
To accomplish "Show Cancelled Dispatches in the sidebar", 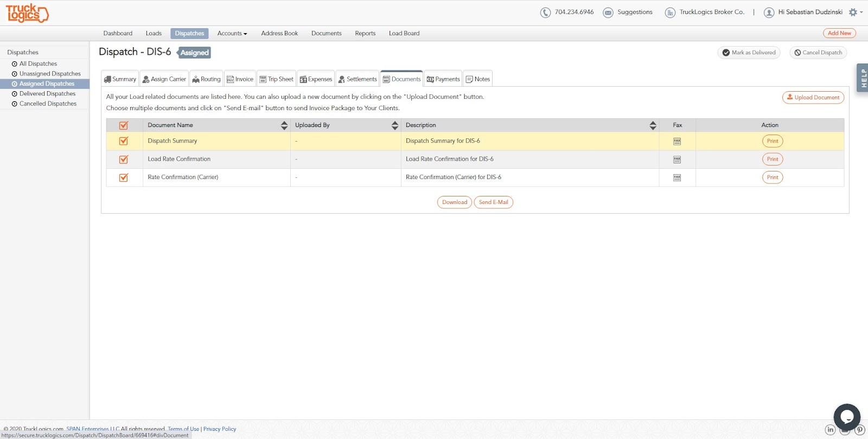I will (48, 104).
